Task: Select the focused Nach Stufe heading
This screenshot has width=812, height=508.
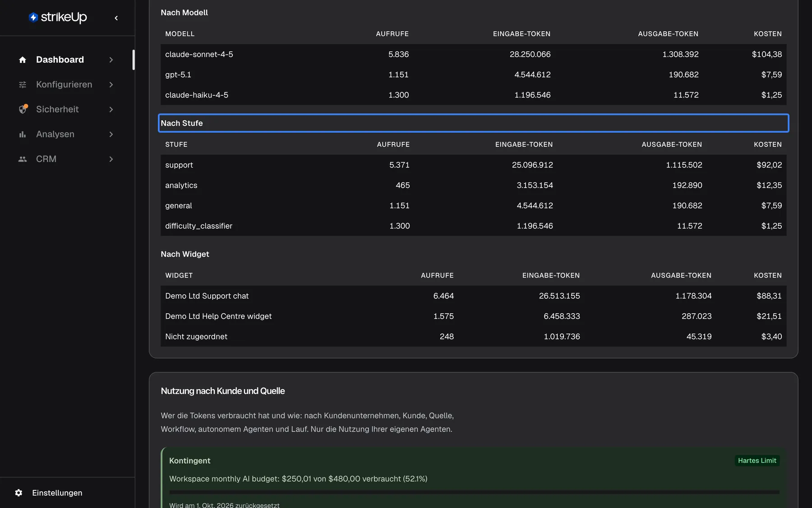Action: pyautogui.click(x=474, y=123)
